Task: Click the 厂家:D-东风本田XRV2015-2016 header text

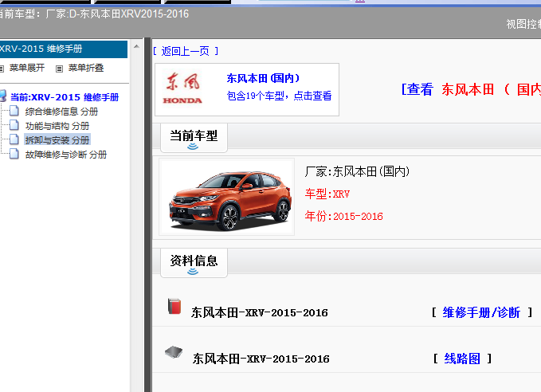Action: [x=117, y=14]
